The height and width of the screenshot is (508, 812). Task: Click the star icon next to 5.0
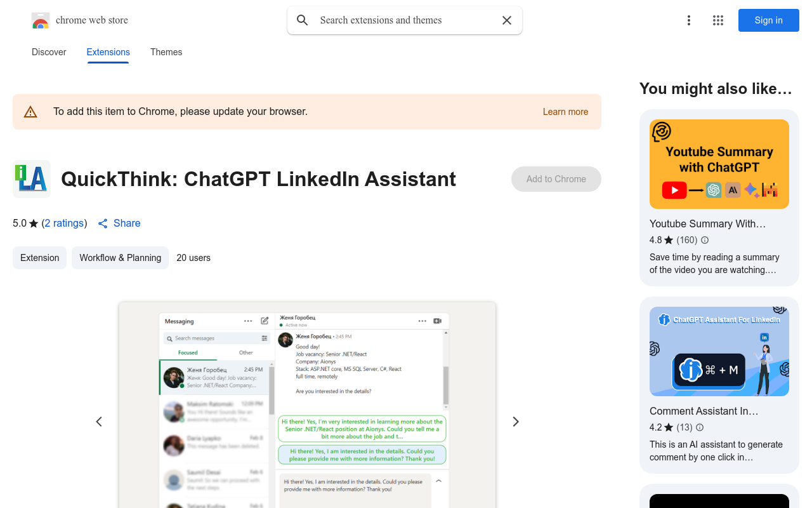click(34, 224)
